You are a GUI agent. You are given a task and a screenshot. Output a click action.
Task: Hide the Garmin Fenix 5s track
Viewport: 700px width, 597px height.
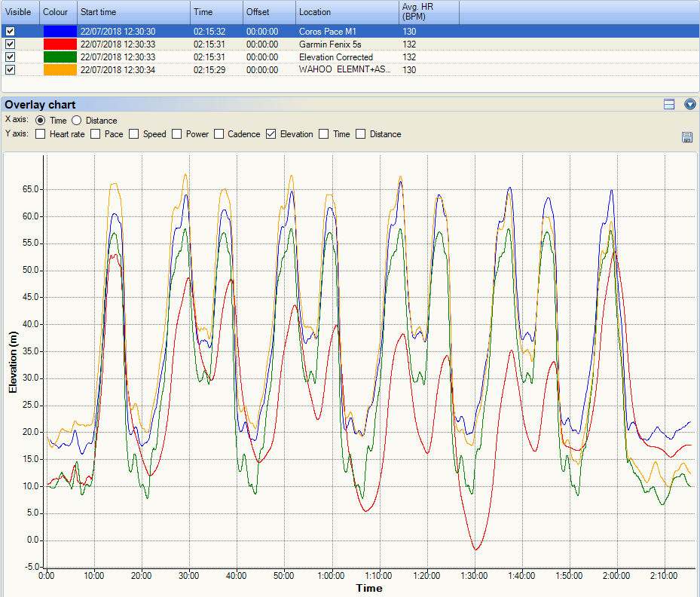(10, 44)
